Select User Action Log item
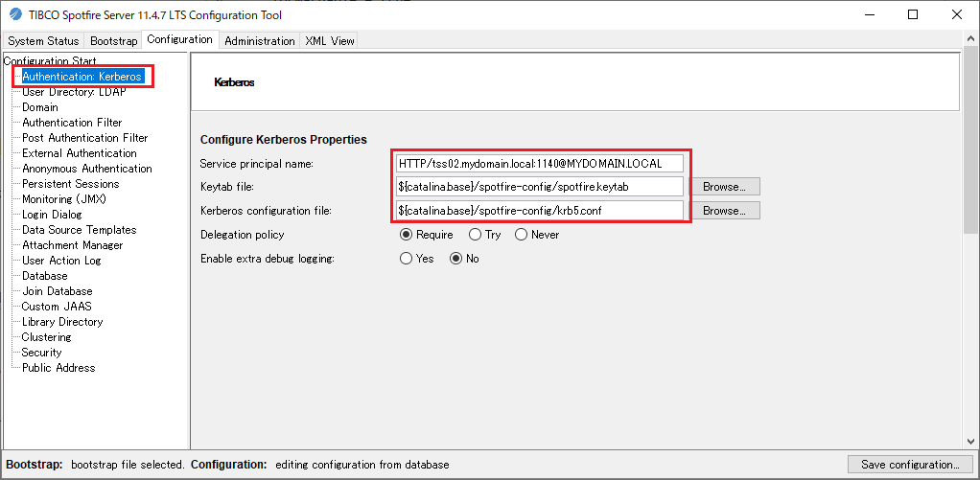980x480 pixels. [x=61, y=261]
